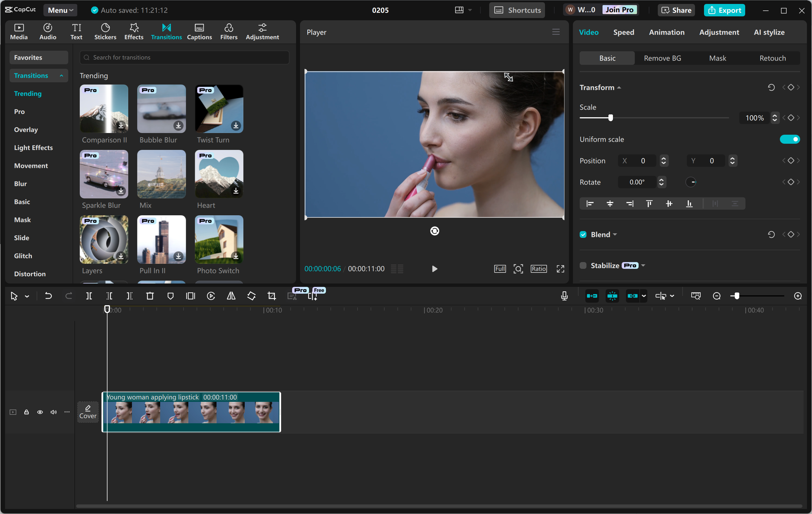
Task: Collapse the Transitions category list
Action: (61, 76)
